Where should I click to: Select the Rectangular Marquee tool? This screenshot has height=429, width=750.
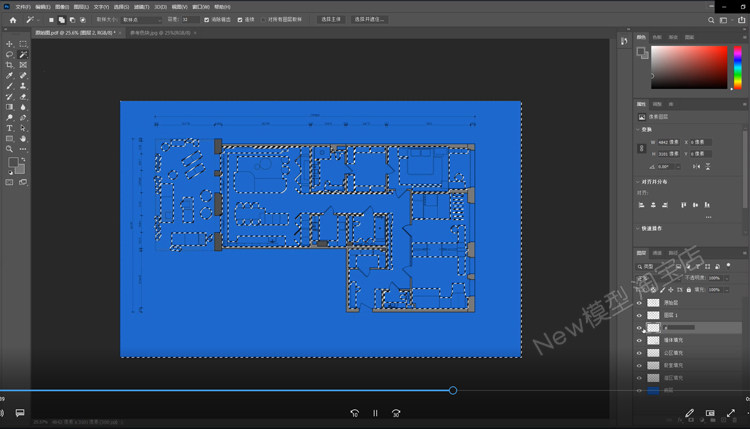click(x=22, y=44)
